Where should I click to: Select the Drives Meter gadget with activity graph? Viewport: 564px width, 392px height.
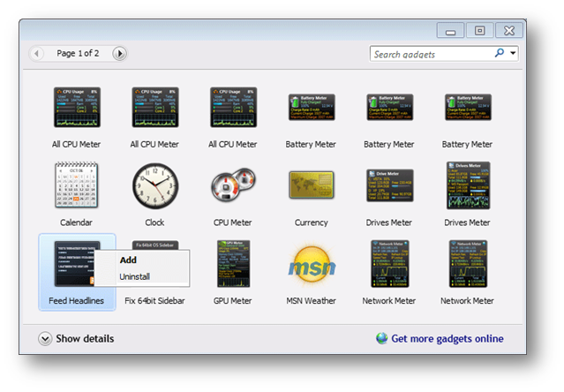(467, 194)
